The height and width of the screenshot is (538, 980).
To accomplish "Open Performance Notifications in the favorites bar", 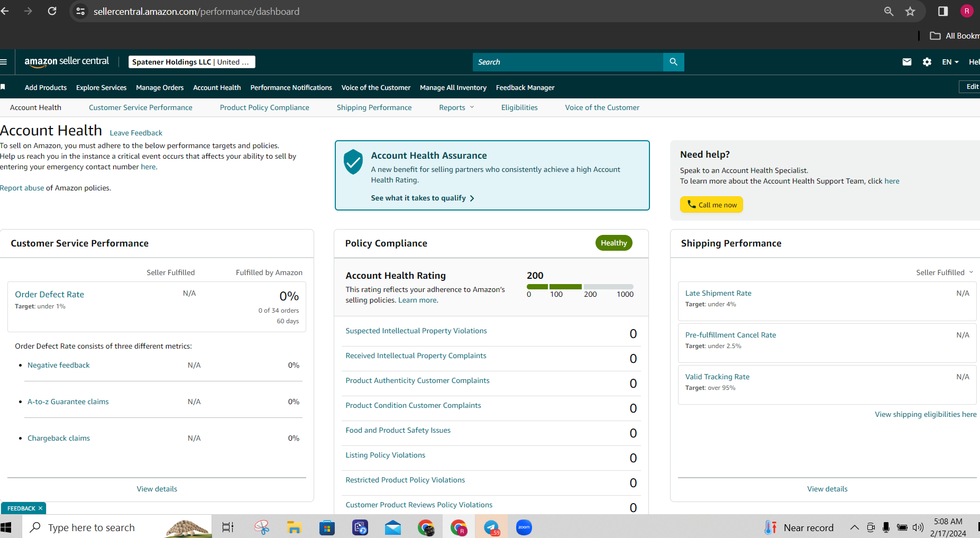I will click(x=291, y=87).
